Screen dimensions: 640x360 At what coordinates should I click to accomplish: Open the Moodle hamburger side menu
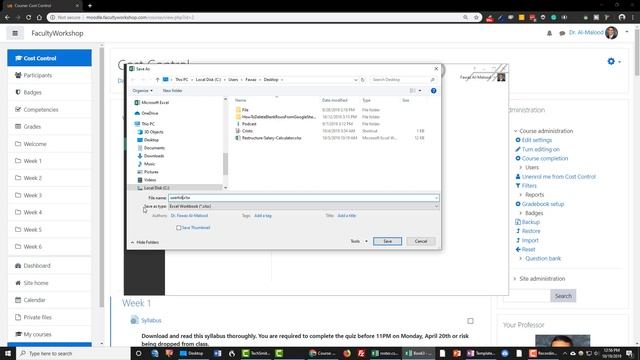[15, 33]
